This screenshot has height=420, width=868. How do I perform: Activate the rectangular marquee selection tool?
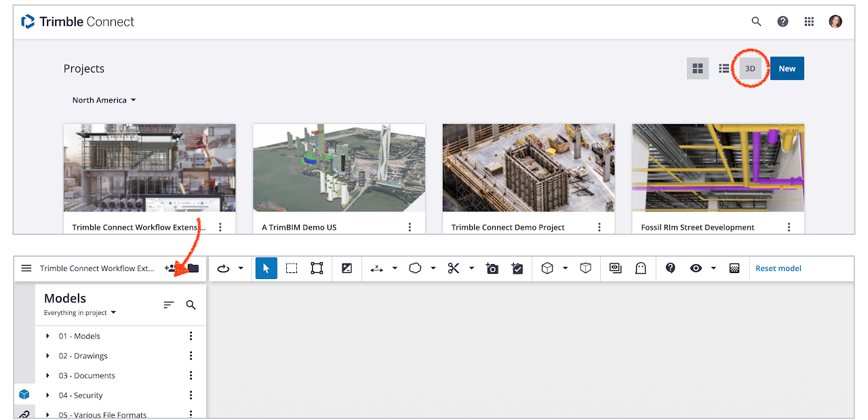[291, 268]
